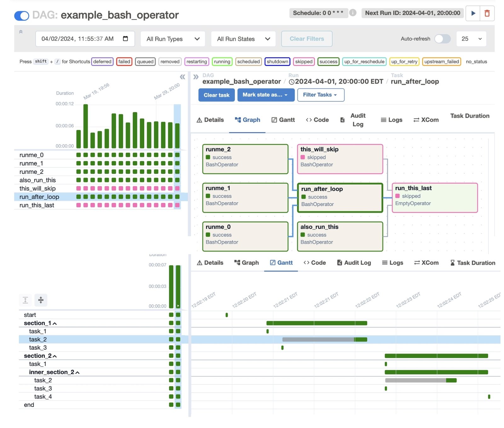Select run_this_last graph node
Image resolution: width=504 pixels, height=428 pixels.
click(435, 198)
